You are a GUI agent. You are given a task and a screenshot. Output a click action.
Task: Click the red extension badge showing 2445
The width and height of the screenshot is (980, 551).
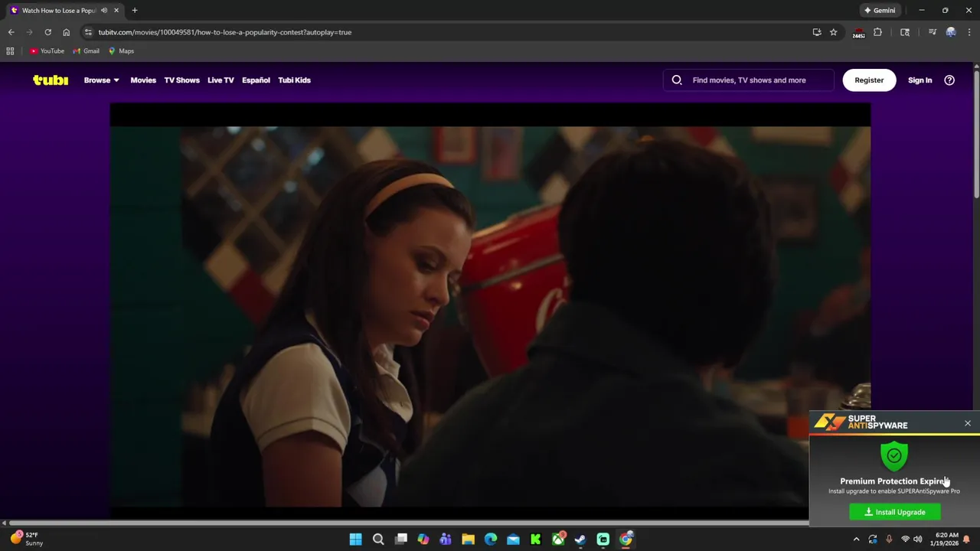point(859,33)
